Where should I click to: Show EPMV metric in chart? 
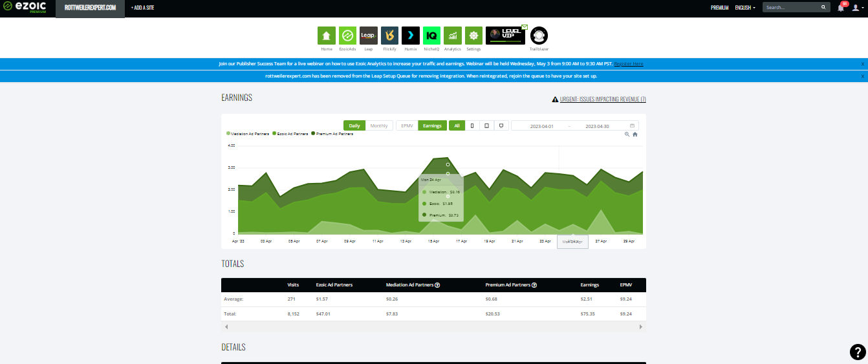point(407,125)
